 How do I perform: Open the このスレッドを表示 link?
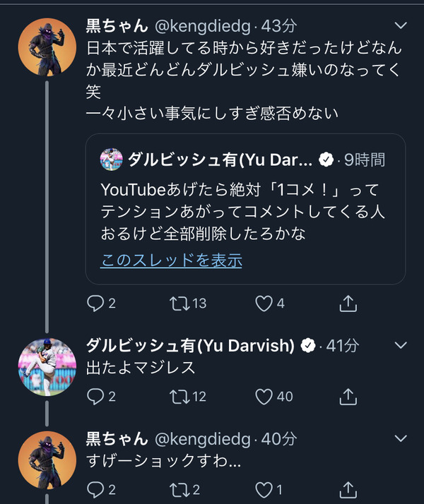coord(171,260)
